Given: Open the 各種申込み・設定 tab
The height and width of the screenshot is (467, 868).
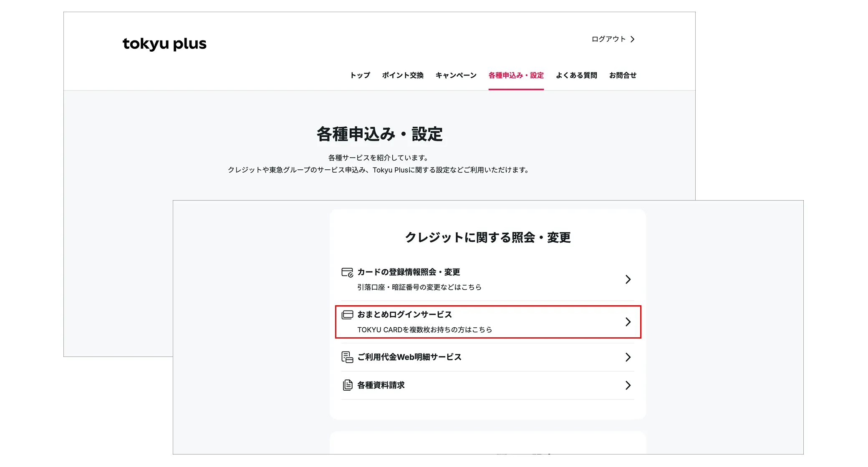Looking at the screenshot, I should 516,75.
